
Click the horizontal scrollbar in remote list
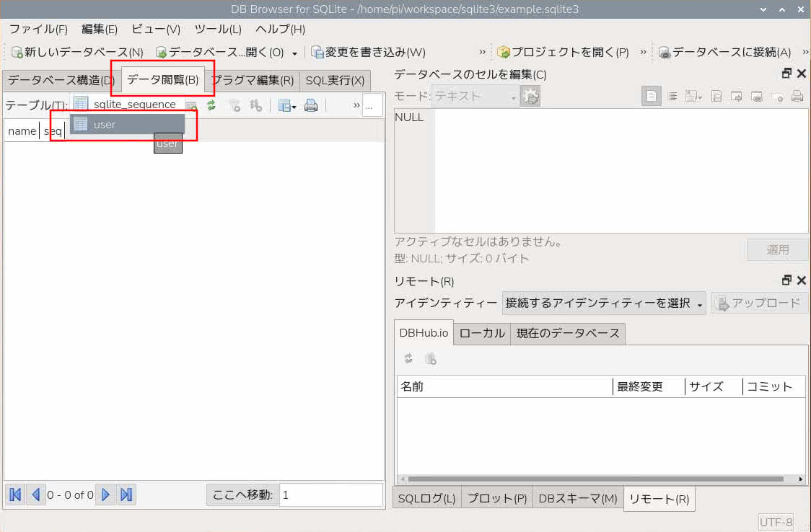point(600,479)
